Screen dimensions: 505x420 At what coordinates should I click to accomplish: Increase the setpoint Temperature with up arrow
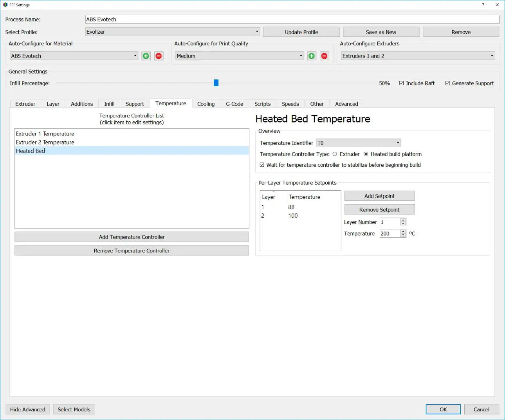tap(403, 231)
